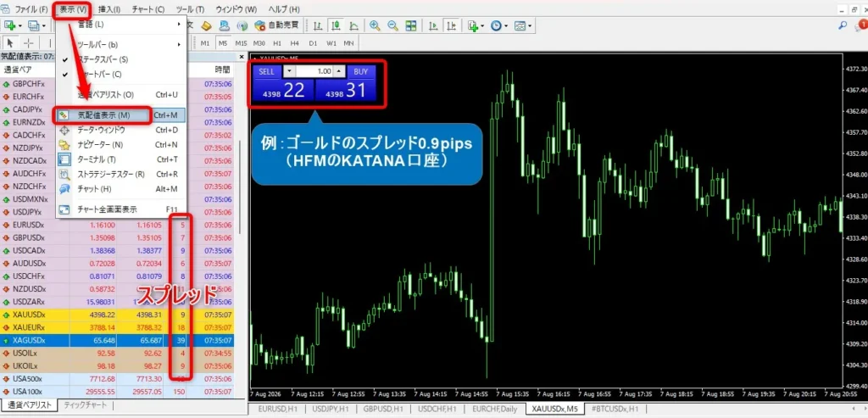
Task: Toggle the チャートバー (C) checked item
Action: (x=120, y=74)
